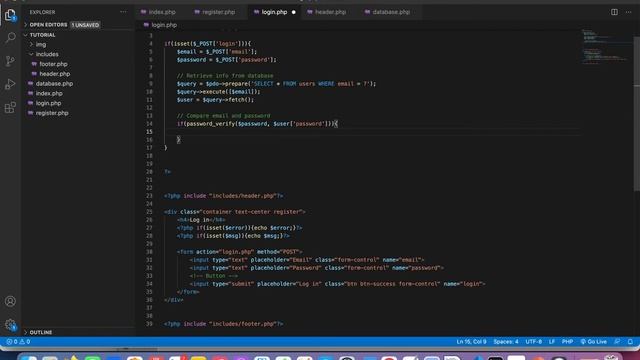Click the 1 Unsaved badge

[85, 25]
